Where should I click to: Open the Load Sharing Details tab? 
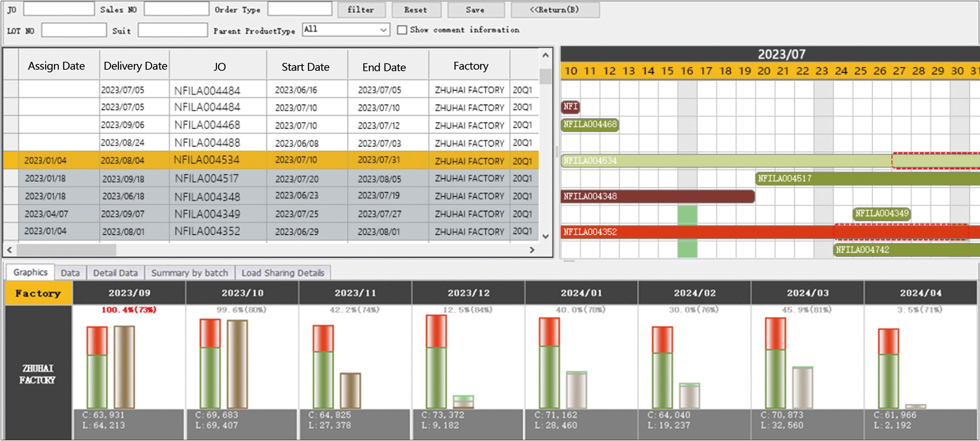282,273
